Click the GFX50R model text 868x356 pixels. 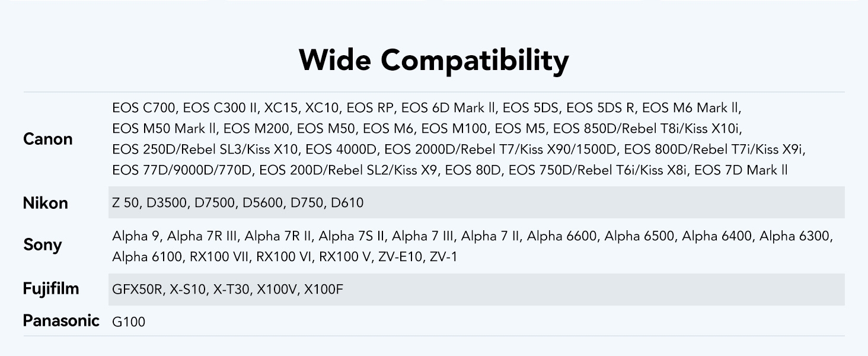(138, 290)
